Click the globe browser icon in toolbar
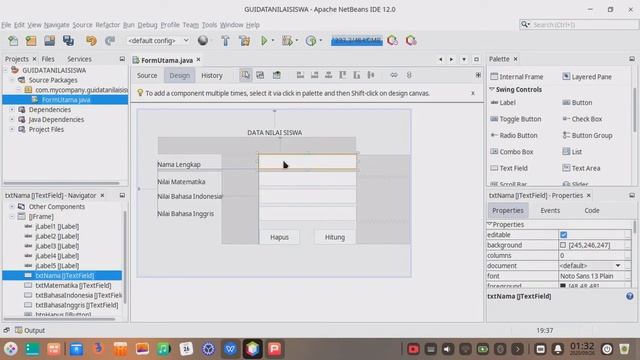 click(x=203, y=41)
